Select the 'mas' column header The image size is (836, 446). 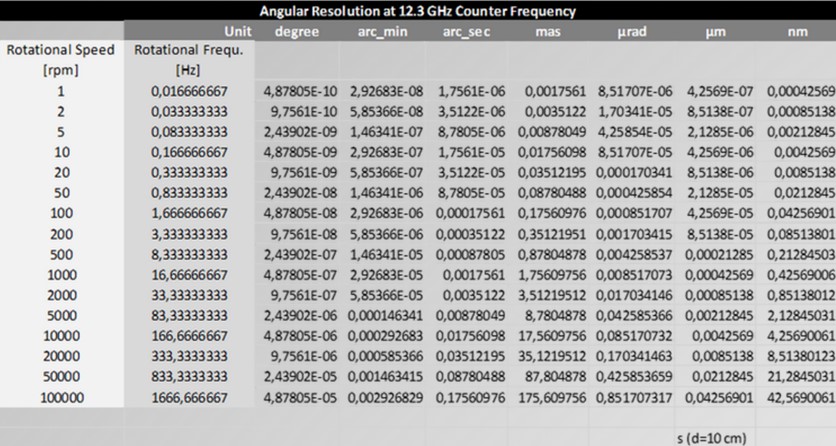click(x=547, y=31)
